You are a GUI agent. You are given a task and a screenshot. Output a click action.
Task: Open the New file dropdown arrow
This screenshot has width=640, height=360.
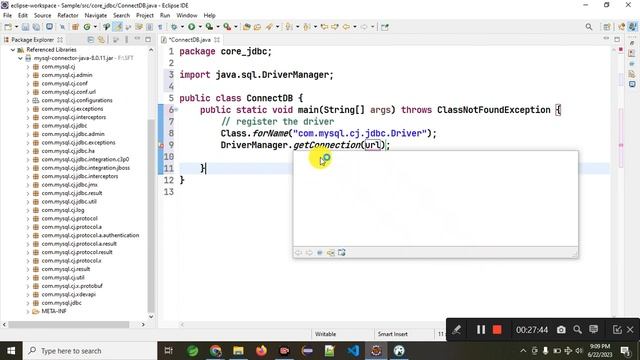(16, 27)
